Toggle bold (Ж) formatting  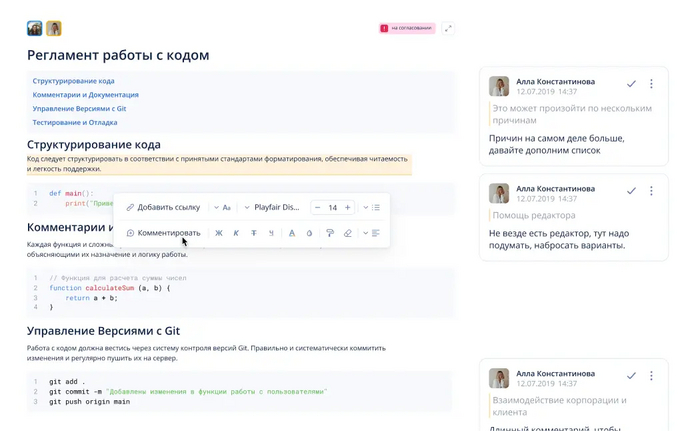point(219,233)
